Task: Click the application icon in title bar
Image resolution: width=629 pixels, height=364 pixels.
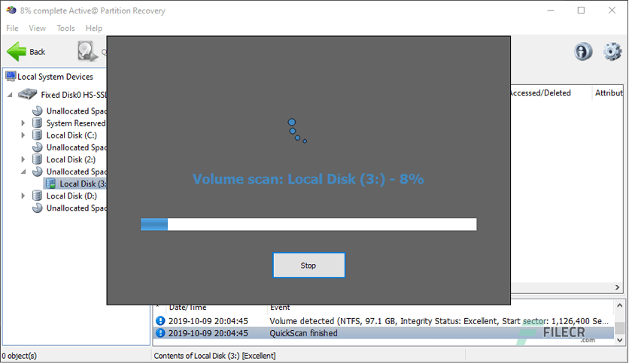Action: (x=11, y=10)
